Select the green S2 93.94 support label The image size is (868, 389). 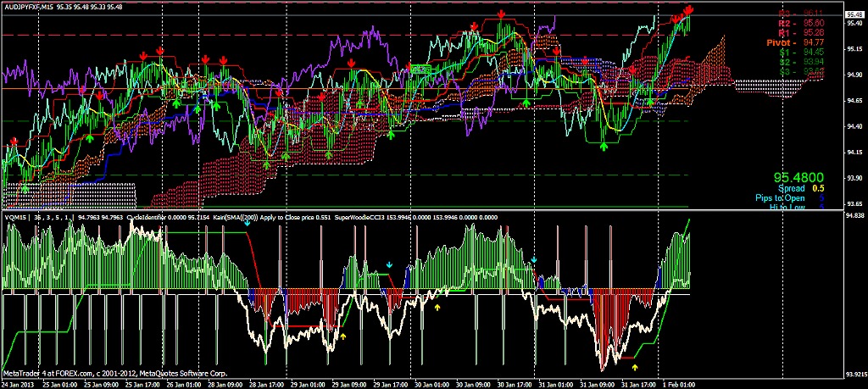point(803,61)
